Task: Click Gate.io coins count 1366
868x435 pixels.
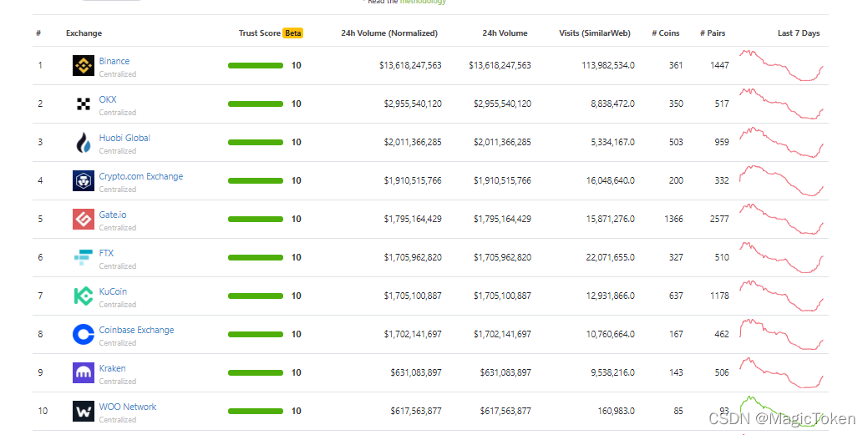Action: (x=673, y=219)
